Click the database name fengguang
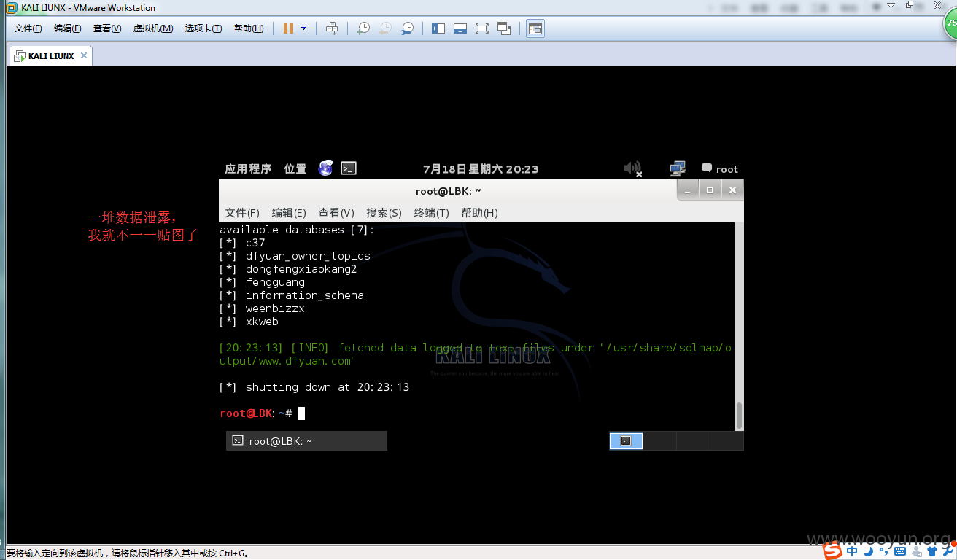Viewport: 957px width, 560px height. pos(275,282)
